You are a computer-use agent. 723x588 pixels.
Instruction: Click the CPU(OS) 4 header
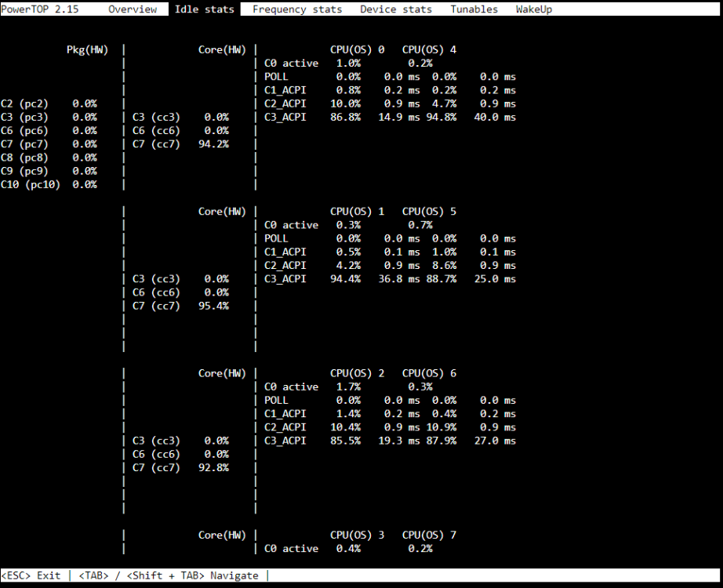pyautogui.click(x=429, y=50)
